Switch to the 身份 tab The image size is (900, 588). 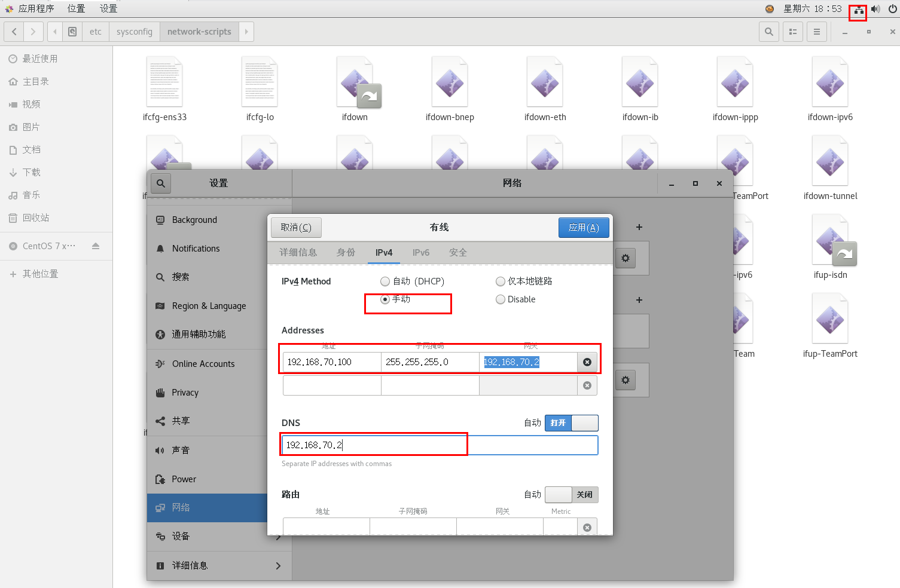[346, 253]
